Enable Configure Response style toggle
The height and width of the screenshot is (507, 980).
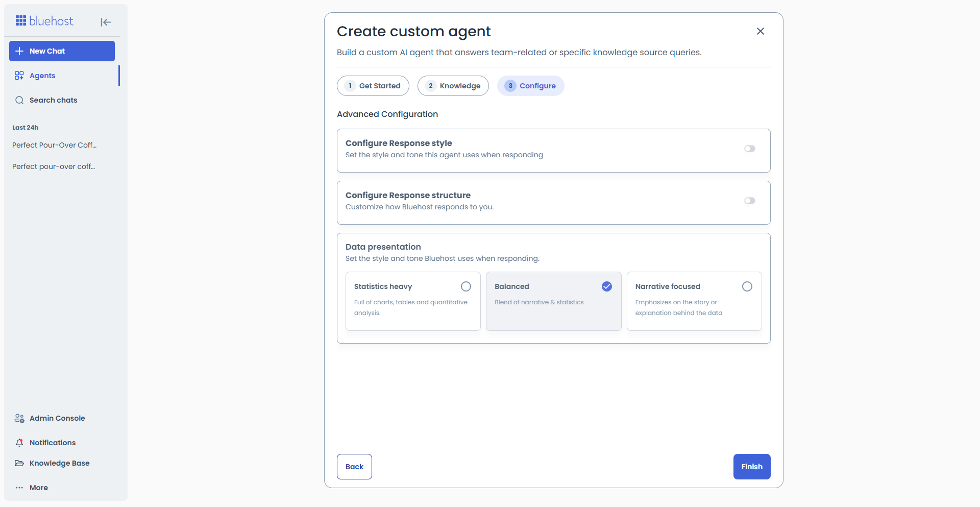(x=749, y=149)
